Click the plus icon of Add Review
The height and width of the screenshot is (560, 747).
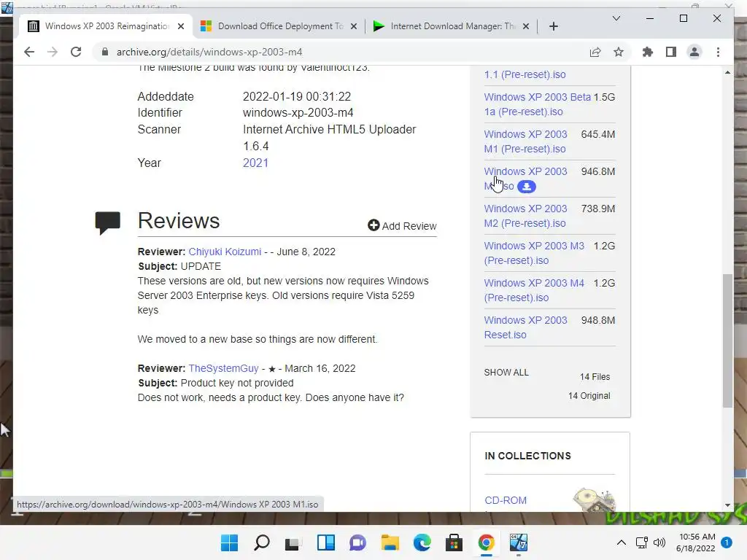tap(373, 225)
